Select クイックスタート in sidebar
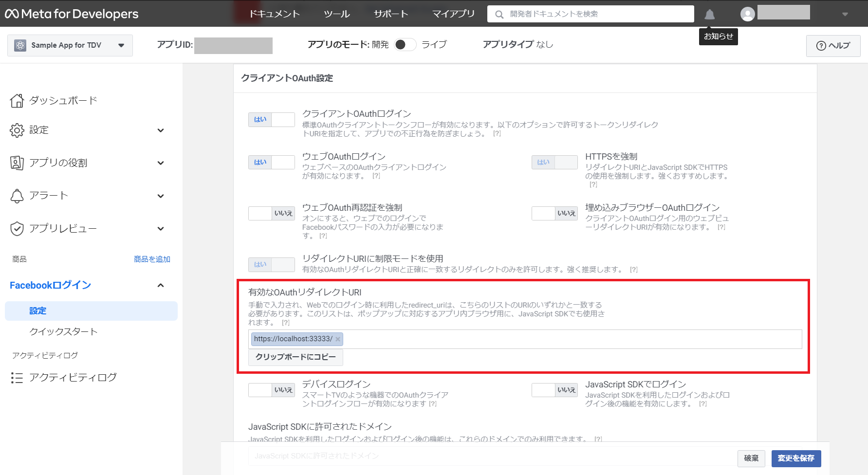868x475 pixels. click(x=63, y=332)
